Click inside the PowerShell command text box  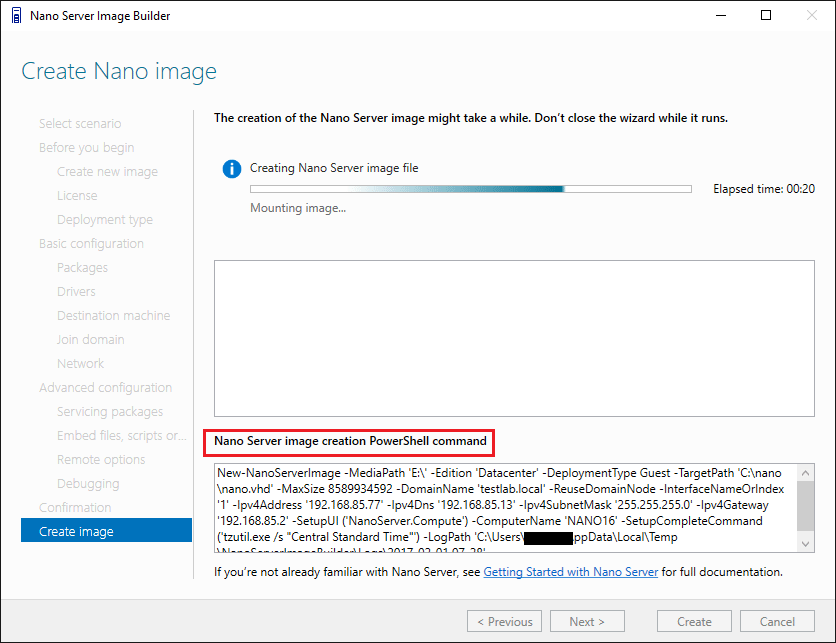click(x=506, y=508)
